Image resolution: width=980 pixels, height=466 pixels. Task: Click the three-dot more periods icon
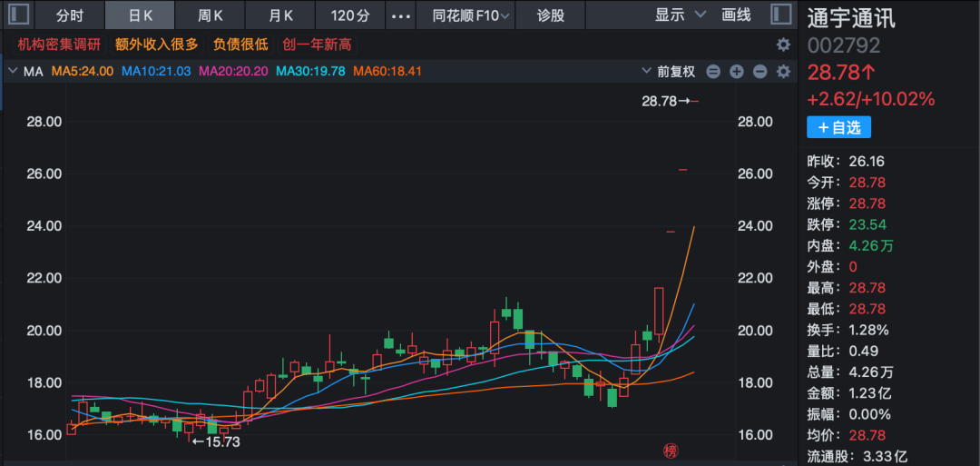pyautogui.click(x=399, y=15)
